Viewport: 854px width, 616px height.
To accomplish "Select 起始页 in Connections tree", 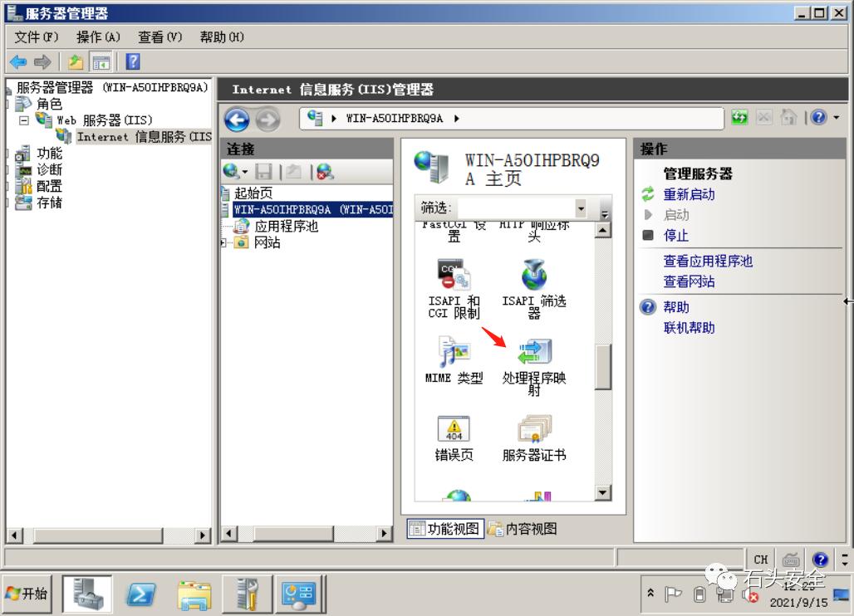I will (253, 193).
